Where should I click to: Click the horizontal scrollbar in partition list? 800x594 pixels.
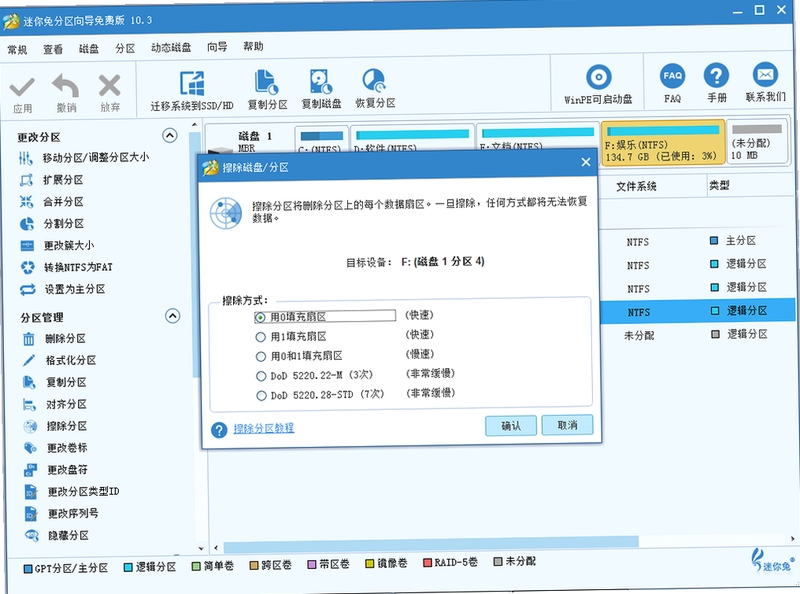click(x=431, y=543)
